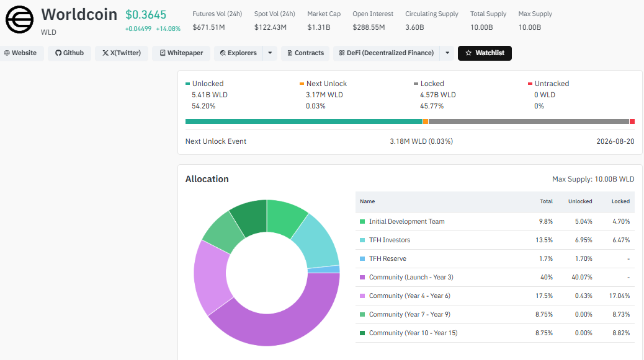Click the Allocation section heading
The height and width of the screenshot is (360, 644).
tap(207, 179)
